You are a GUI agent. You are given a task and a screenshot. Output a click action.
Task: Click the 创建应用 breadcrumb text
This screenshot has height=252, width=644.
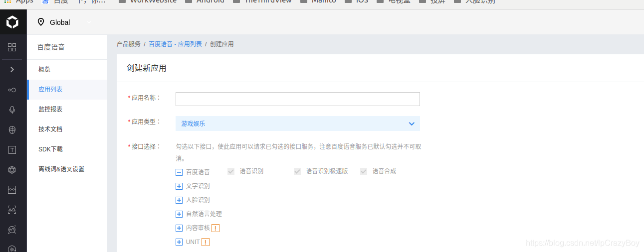[x=222, y=44]
